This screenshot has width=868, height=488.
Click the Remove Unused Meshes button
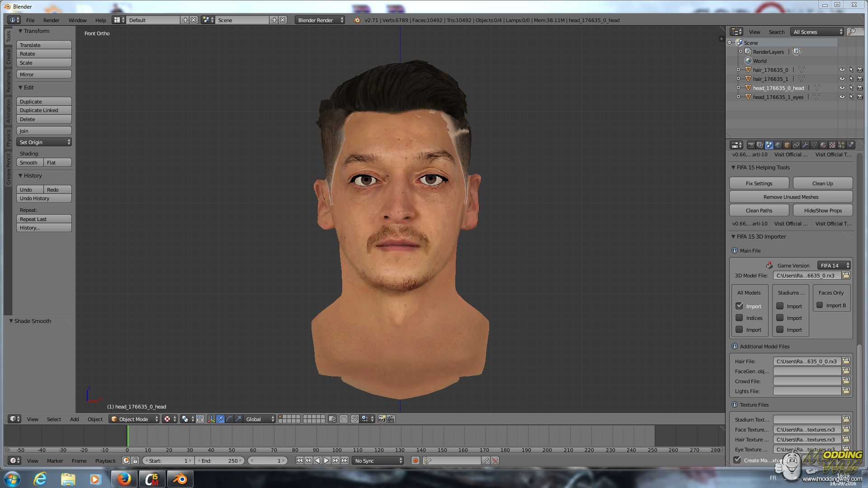tap(791, 197)
